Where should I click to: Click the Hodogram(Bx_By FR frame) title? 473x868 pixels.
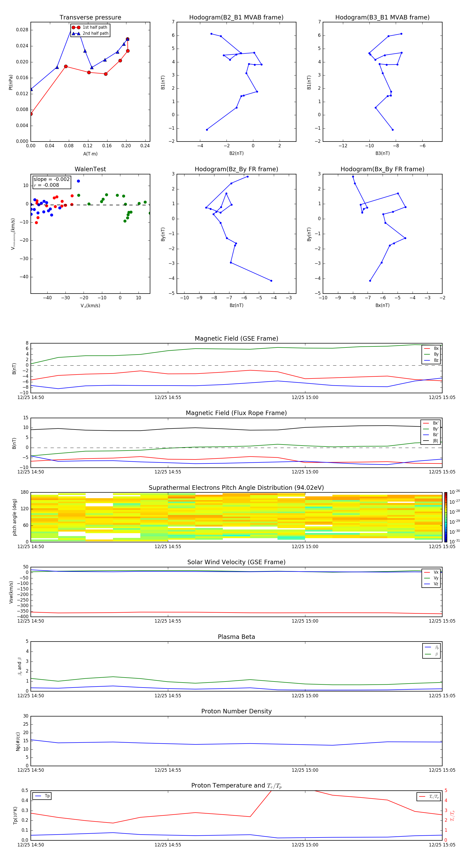[x=382, y=169]
